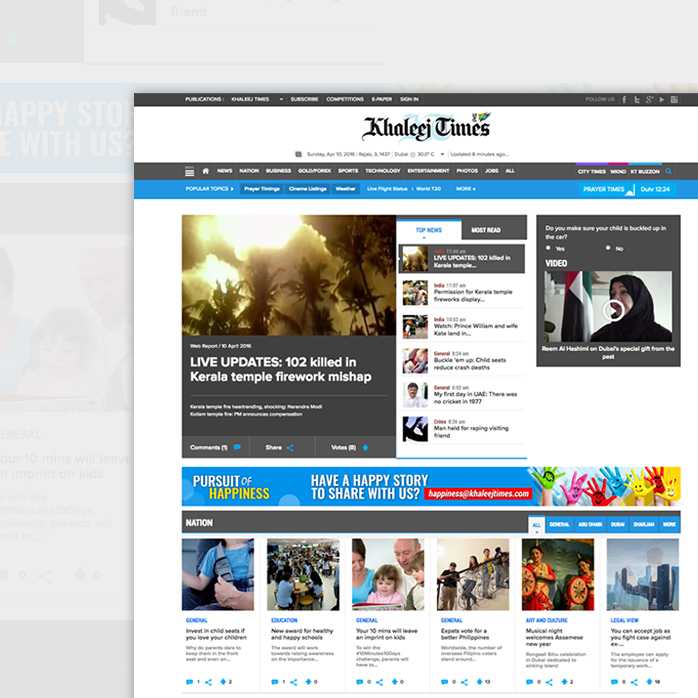The image size is (698, 698).
Task: Upvote 'You can accept job' article
Action: pyautogui.click(x=649, y=682)
